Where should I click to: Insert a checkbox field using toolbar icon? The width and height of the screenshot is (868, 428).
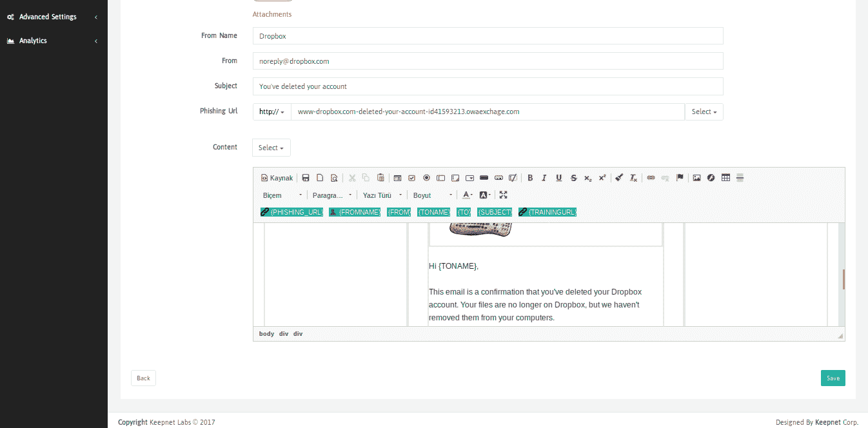tap(411, 178)
